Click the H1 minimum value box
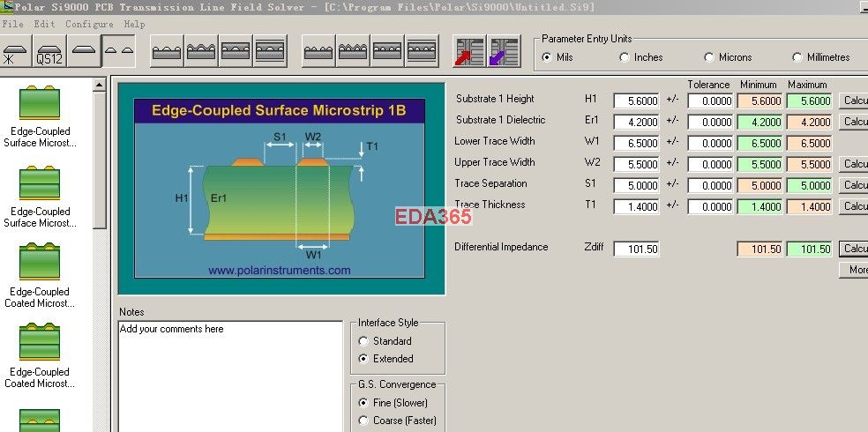 pos(759,101)
